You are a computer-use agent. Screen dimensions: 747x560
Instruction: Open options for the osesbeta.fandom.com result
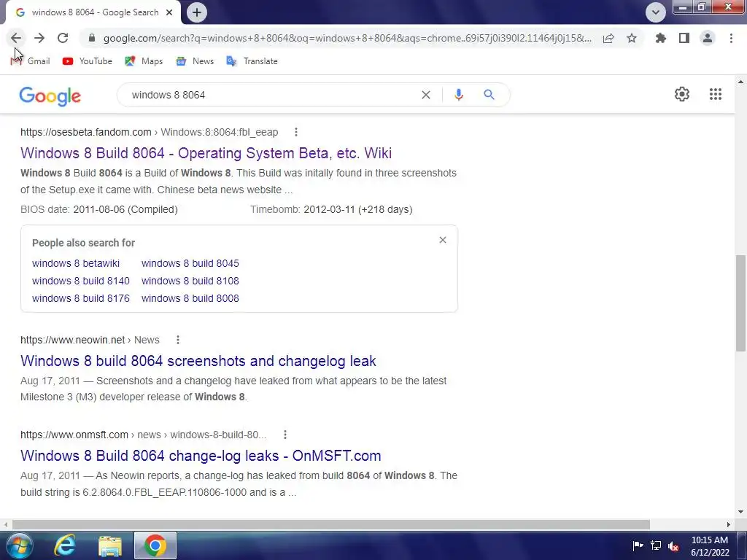coord(296,132)
